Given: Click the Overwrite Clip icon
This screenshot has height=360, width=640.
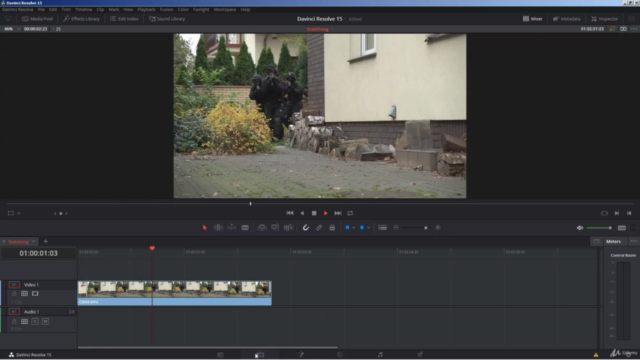Looking at the screenshot, I should click(x=275, y=228).
